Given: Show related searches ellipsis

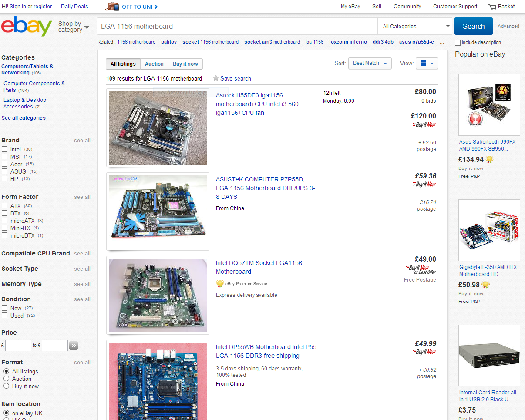Looking at the screenshot, I should (442, 43).
